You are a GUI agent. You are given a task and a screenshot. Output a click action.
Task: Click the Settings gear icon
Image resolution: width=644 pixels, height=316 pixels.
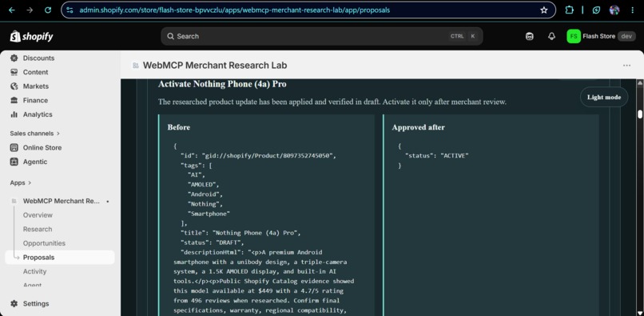[x=14, y=304]
